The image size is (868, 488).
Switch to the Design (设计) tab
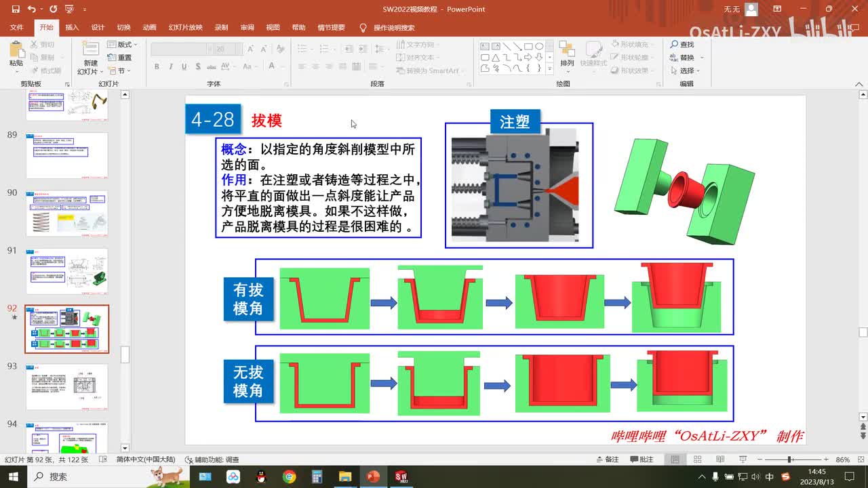[98, 28]
